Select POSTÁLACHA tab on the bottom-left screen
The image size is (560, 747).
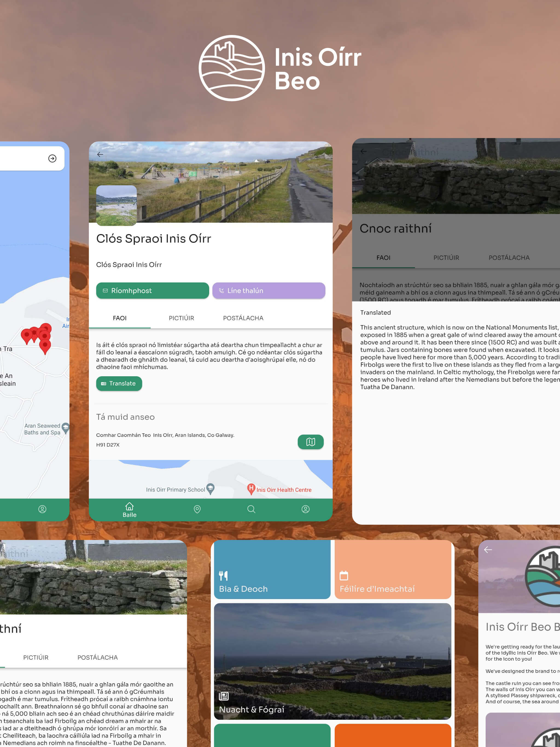tap(98, 658)
